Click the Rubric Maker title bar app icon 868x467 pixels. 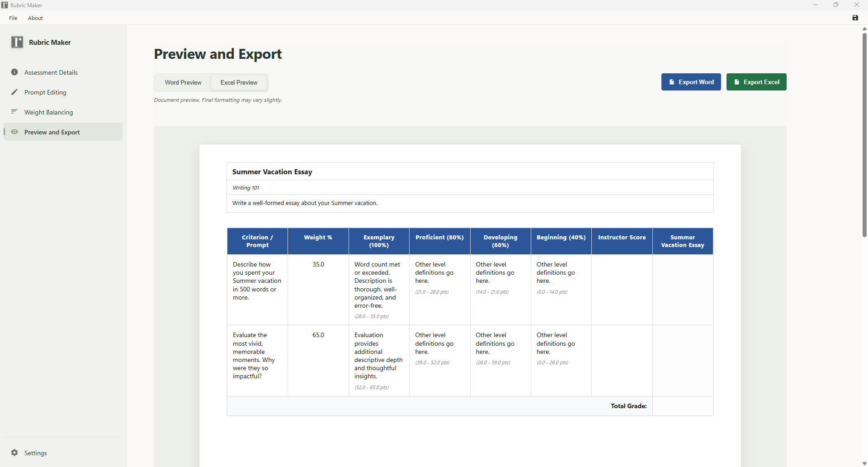coord(5,5)
